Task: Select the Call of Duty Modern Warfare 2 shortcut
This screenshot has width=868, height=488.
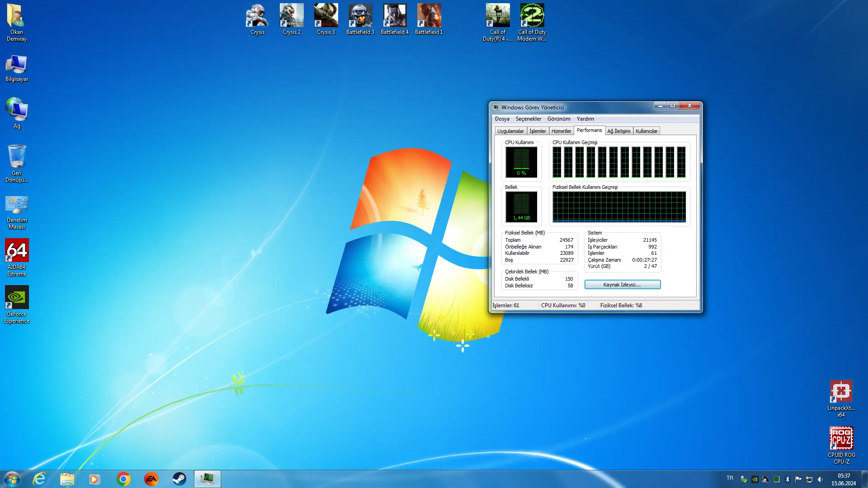Action: tap(532, 23)
